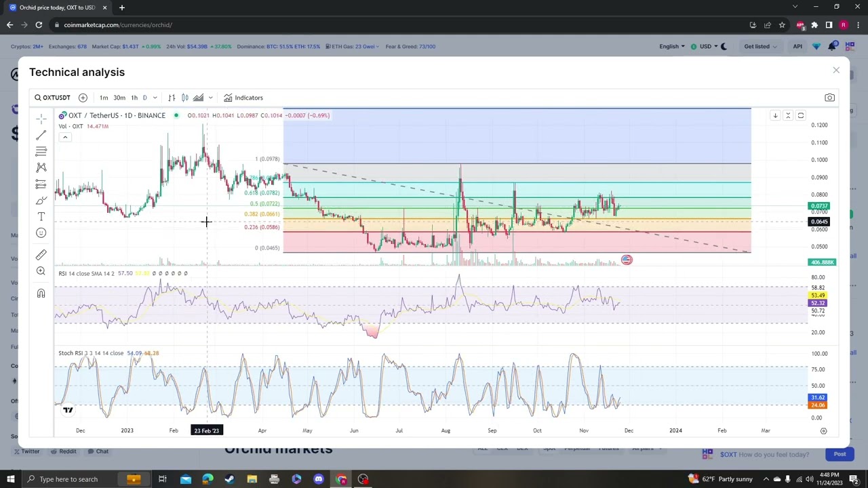Viewport: 868px width, 488px height.
Task: Select the trend line drawing tool
Action: coord(41,136)
